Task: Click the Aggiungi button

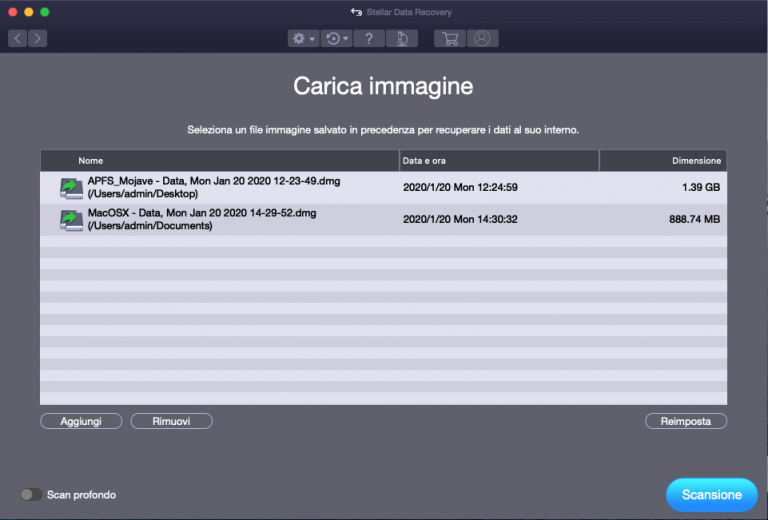Action: (x=81, y=421)
